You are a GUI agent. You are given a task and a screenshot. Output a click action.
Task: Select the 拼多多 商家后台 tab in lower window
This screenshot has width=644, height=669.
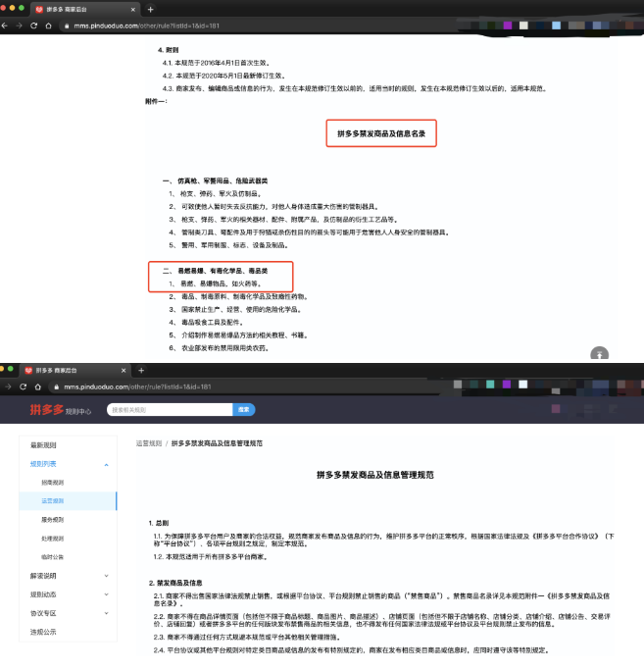coord(74,371)
